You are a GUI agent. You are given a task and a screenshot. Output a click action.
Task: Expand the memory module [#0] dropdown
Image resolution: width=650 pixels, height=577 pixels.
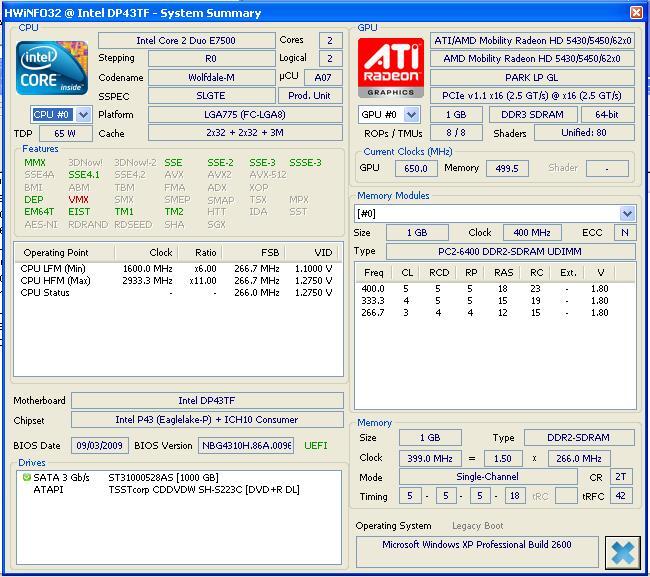(627, 213)
